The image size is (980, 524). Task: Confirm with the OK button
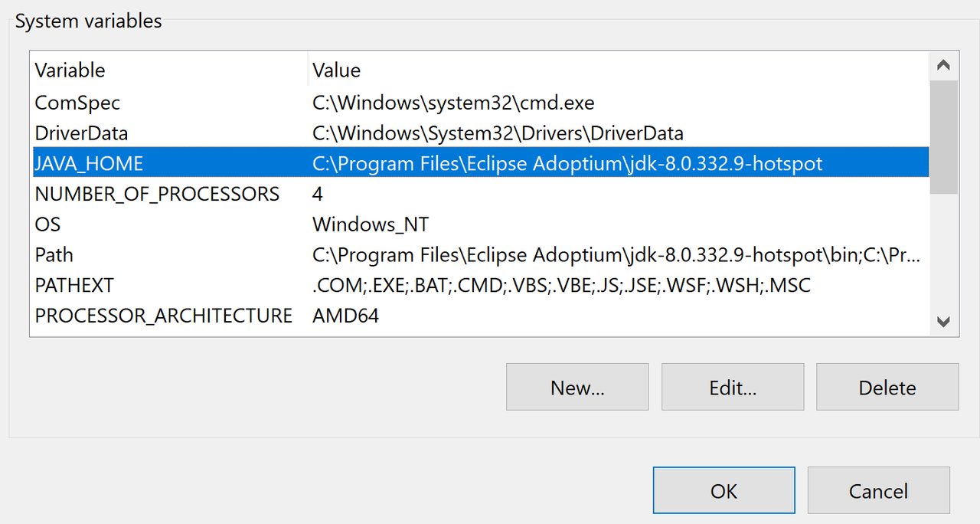point(724,490)
